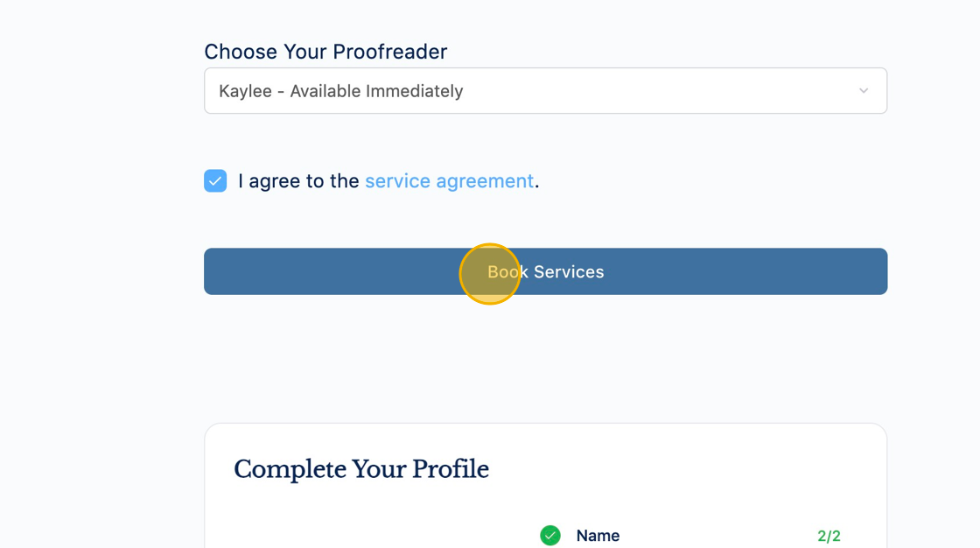The height and width of the screenshot is (548, 980).
Task: Click the empty middle of the proofreader select field
Action: tap(656, 91)
